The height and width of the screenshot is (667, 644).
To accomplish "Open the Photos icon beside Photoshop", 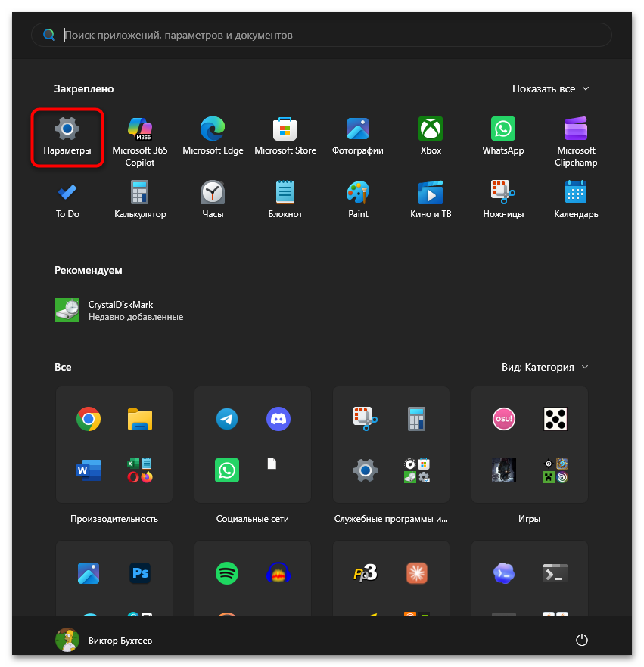I will (x=89, y=573).
